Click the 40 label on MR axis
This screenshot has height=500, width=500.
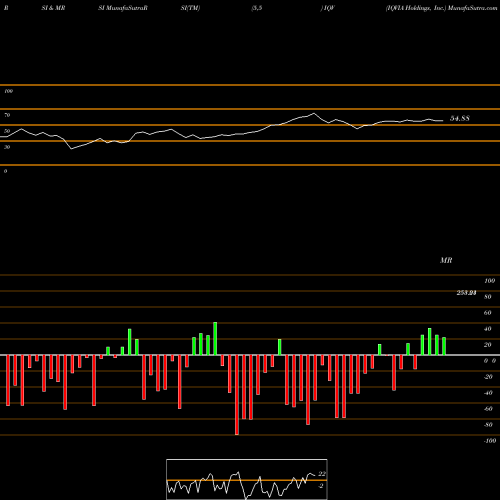click(x=488, y=329)
